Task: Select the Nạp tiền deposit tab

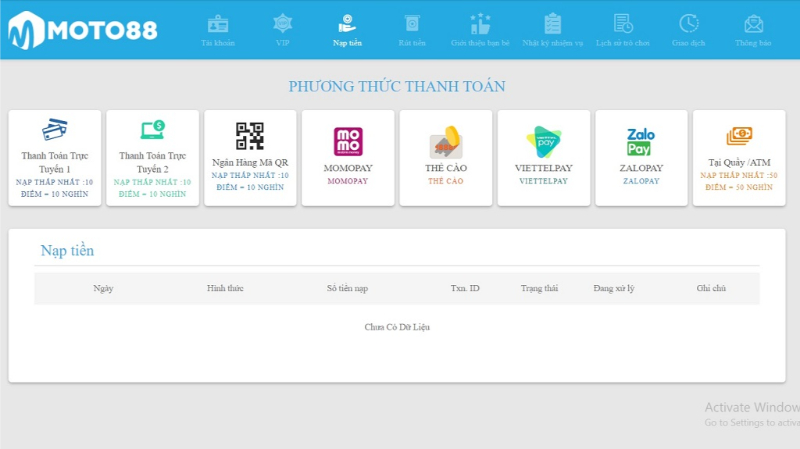Action: pyautogui.click(x=347, y=30)
